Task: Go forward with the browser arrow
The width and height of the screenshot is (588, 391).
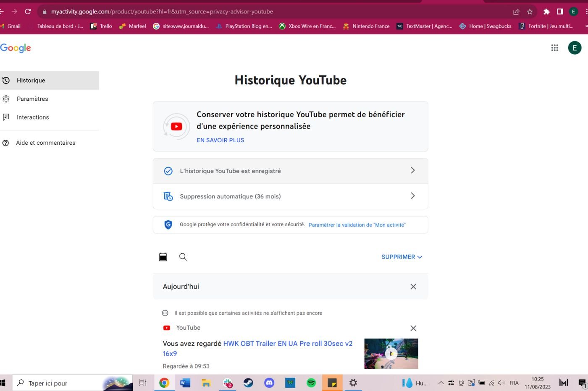Action: click(x=14, y=11)
